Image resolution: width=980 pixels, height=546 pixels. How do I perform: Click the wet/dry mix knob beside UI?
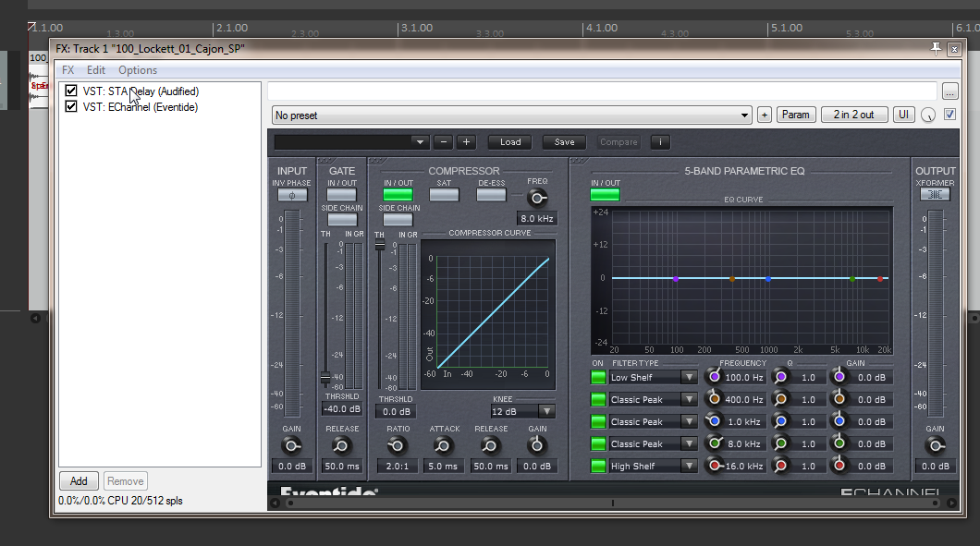click(928, 115)
